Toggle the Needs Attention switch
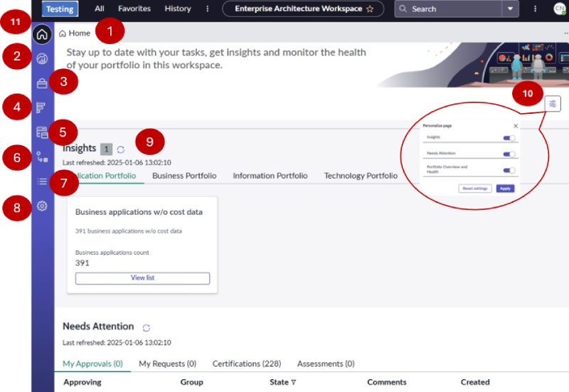This screenshot has height=392, width=569. 509,154
